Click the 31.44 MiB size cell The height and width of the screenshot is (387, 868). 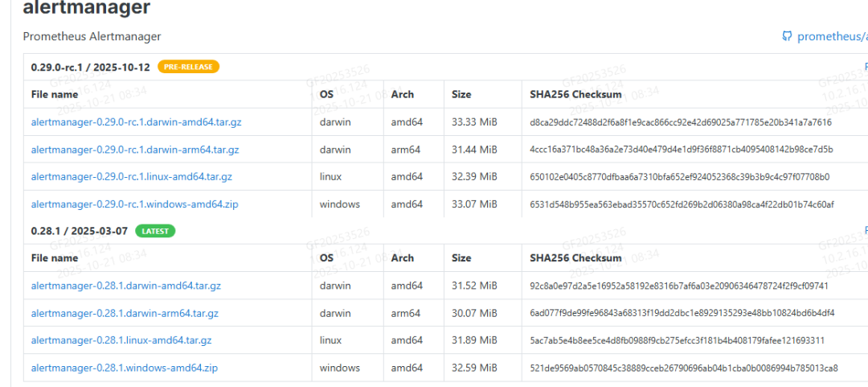click(x=474, y=150)
